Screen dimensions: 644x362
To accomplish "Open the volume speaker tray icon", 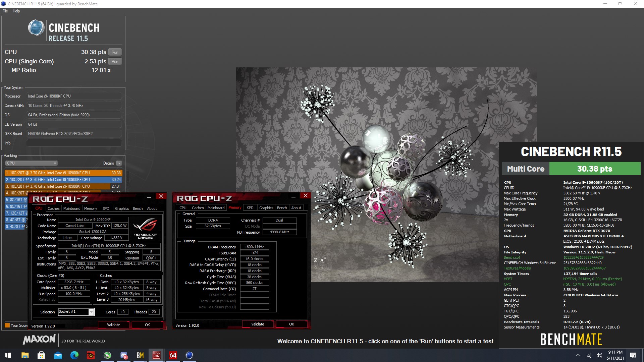I will coord(599,355).
